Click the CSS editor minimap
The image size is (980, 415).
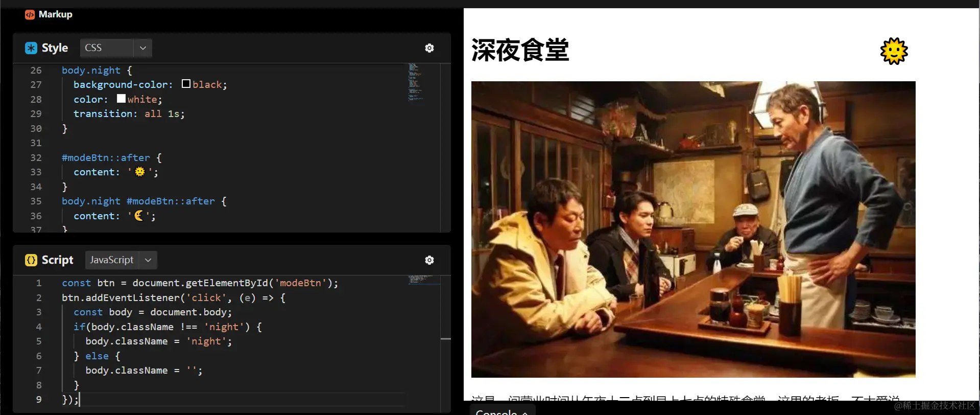(x=416, y=82)
